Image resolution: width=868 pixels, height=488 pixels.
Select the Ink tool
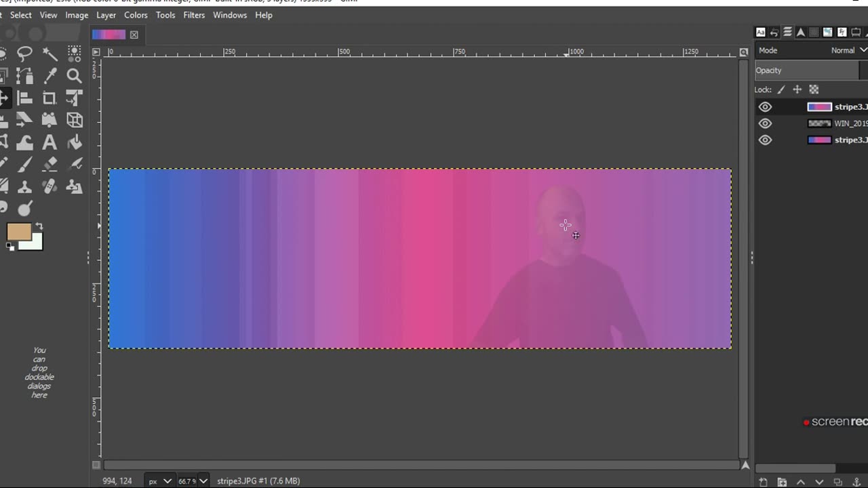[x=75, y=164]
